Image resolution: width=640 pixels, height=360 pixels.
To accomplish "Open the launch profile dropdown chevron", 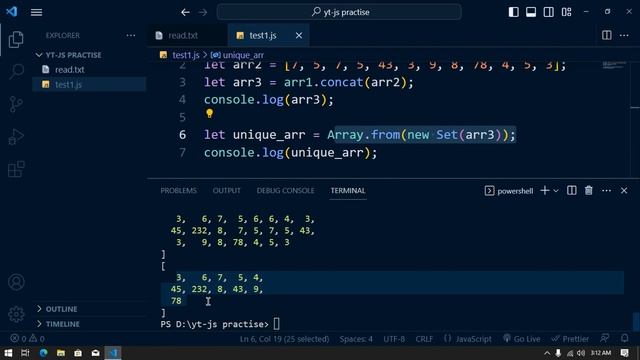I will tap(556, 191).
